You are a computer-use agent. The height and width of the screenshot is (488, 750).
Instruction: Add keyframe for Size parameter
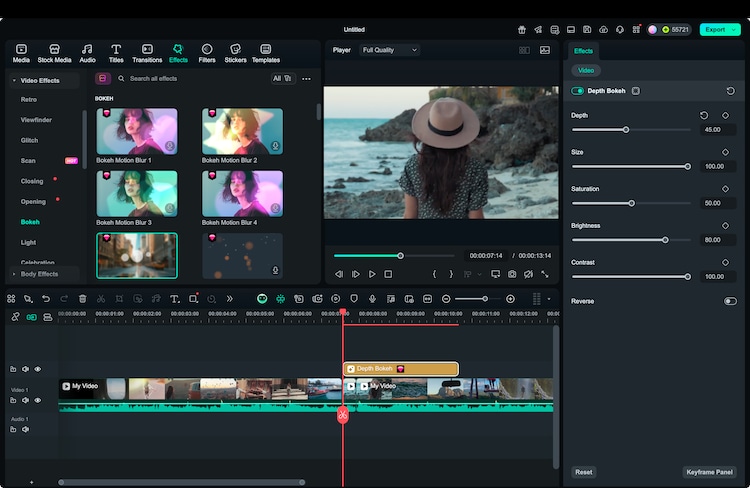click(x=725, y=152)
